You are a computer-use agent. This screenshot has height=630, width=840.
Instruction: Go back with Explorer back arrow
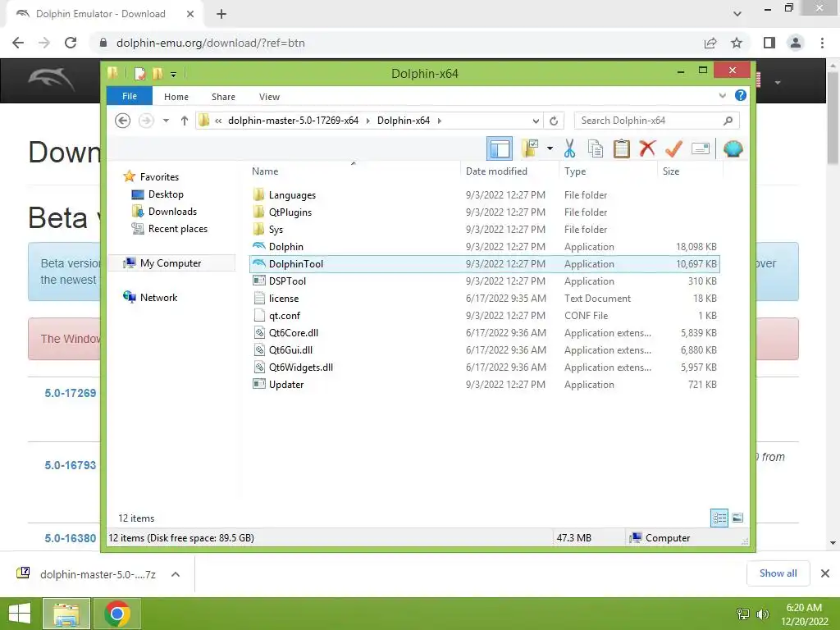point(123,121)
